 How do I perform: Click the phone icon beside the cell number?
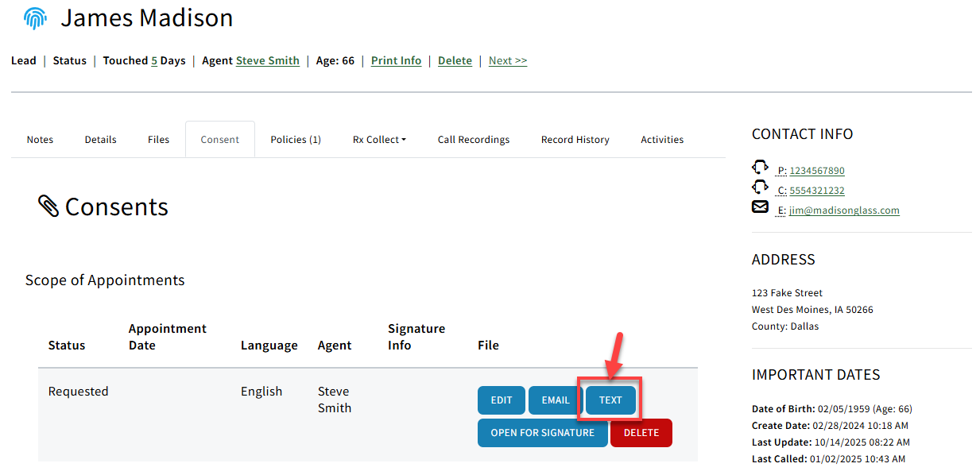pyautogui.click(x=761, y=188)
